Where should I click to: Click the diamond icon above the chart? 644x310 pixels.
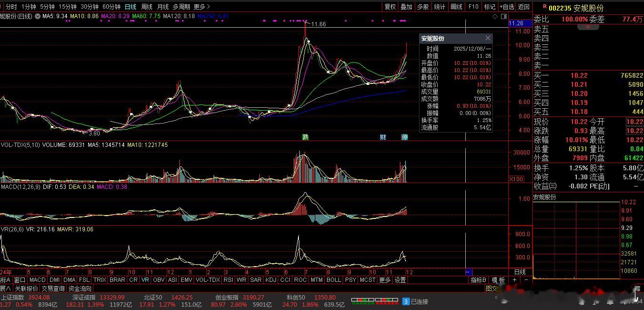pos(495,16)
